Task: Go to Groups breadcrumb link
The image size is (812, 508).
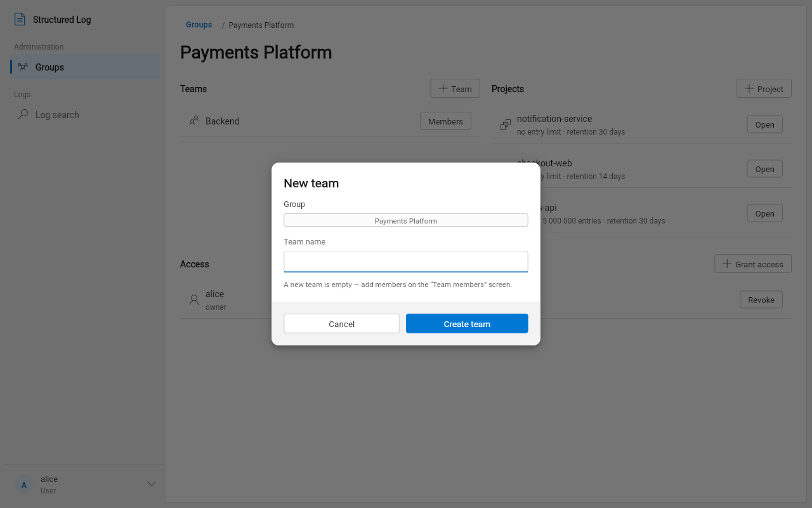Action: coord(199,25)
